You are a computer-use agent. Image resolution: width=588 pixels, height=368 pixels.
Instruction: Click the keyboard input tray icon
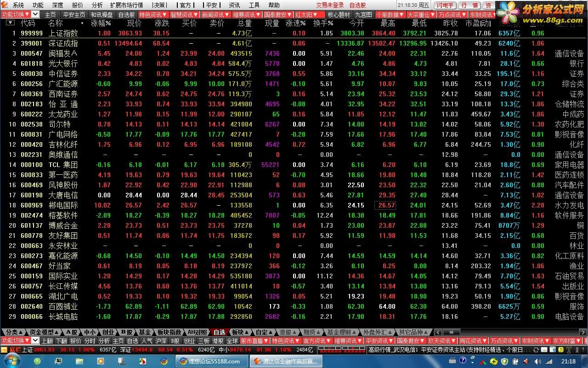[x=452, y=361]
